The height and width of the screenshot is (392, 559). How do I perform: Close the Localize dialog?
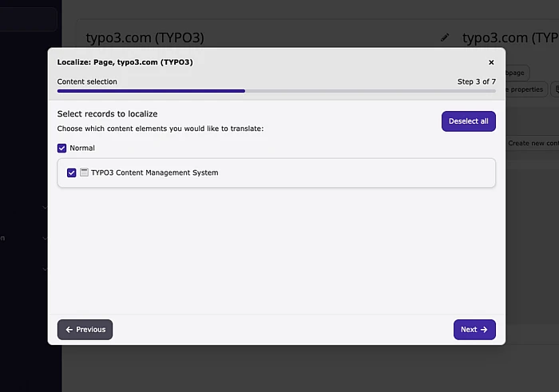(491, 62)
